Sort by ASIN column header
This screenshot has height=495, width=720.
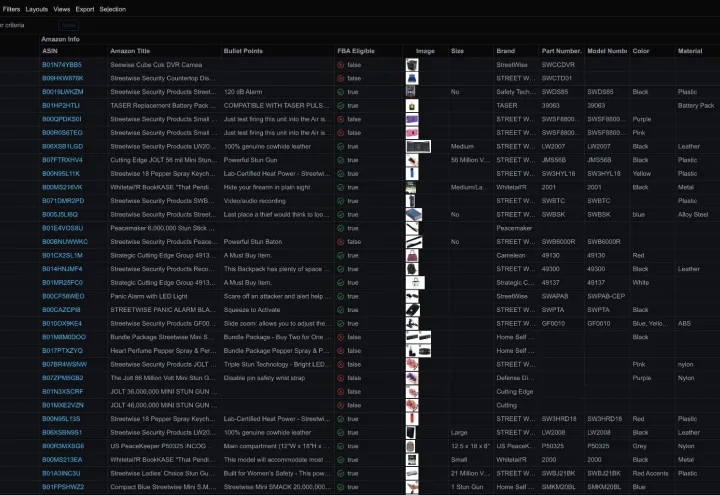[x=50, y=51]
